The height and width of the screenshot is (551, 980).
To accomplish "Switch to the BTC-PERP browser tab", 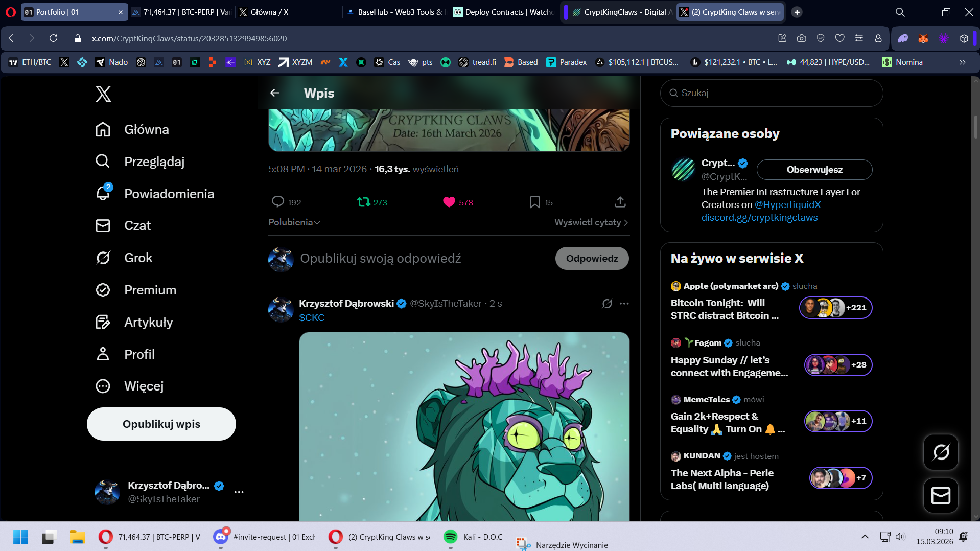I will 181,12.
